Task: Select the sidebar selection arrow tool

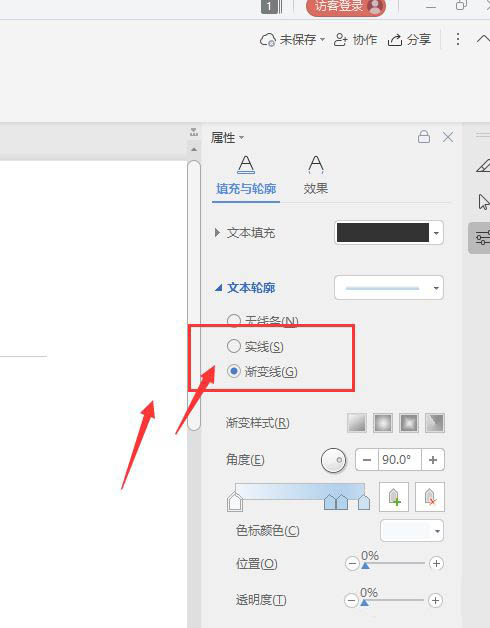Action: click(484, 202)
